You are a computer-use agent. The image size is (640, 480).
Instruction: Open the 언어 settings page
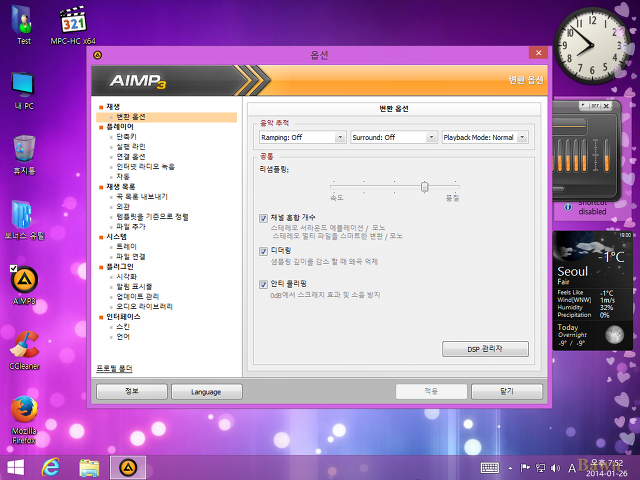123,337
